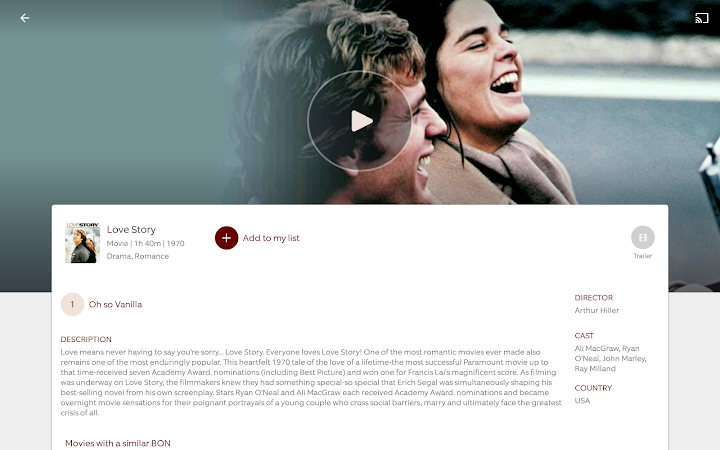Play the Love Story movie

pyautogui.click(x=360, y=121)
